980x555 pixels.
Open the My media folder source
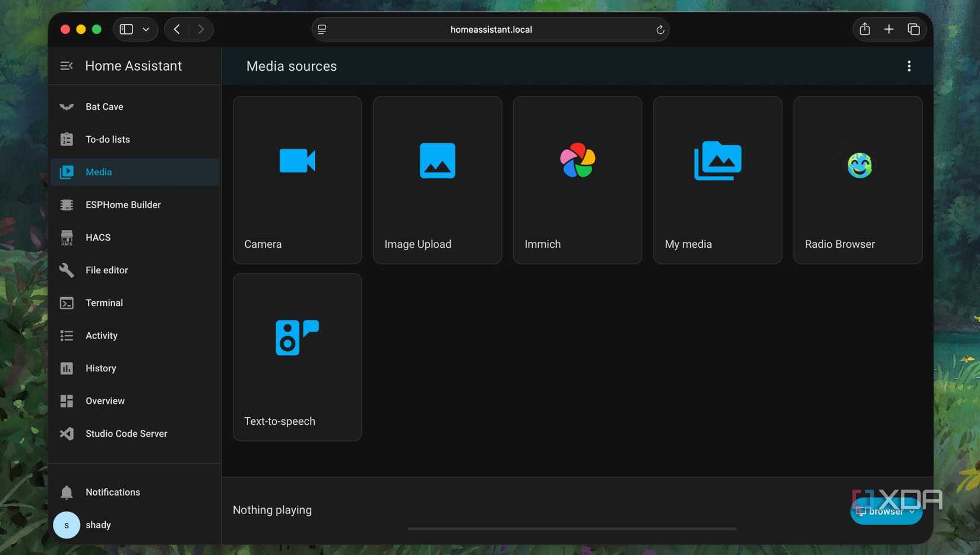pyautogui.click(x=717, y=180)
